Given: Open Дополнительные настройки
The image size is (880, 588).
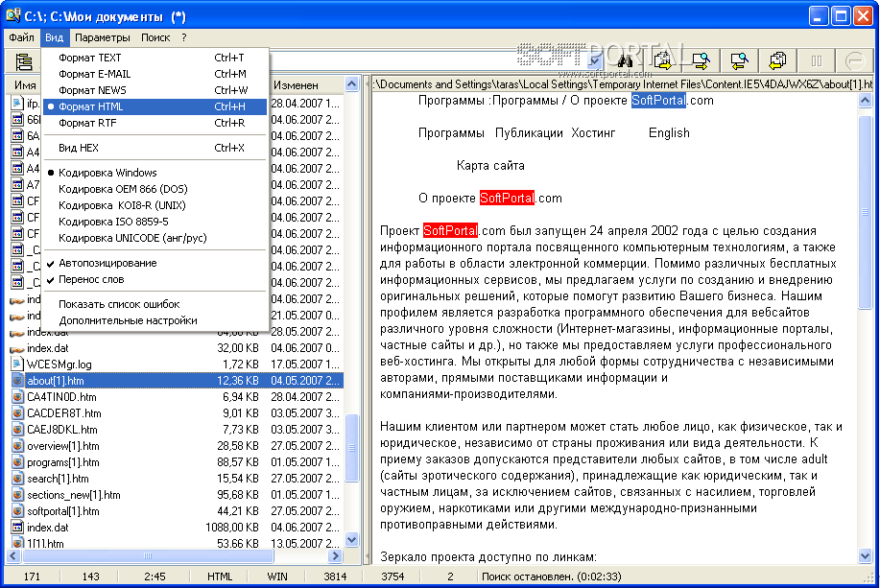Looking at the screenshot, I should tap(155, 320).
